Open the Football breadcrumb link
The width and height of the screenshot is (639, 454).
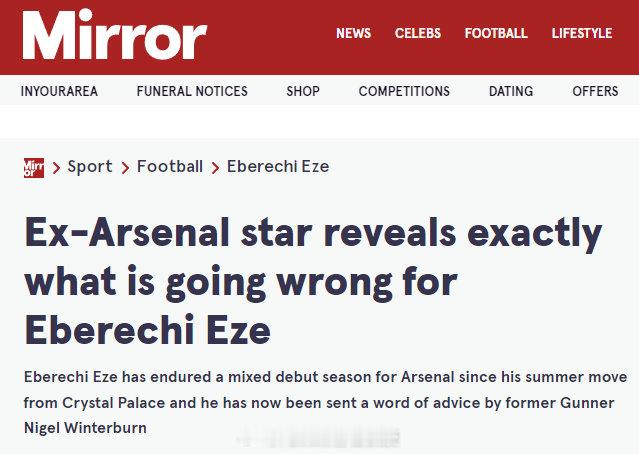[x=170, y=167]
